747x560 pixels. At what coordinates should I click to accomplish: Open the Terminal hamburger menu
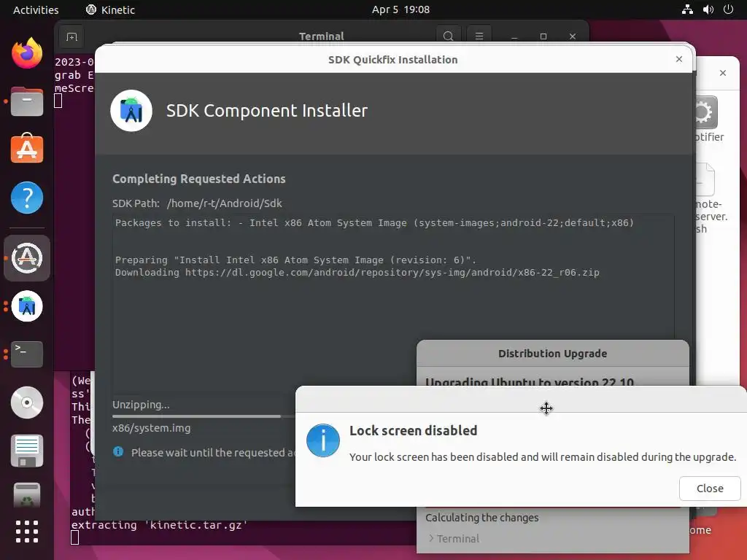point(479,36)
